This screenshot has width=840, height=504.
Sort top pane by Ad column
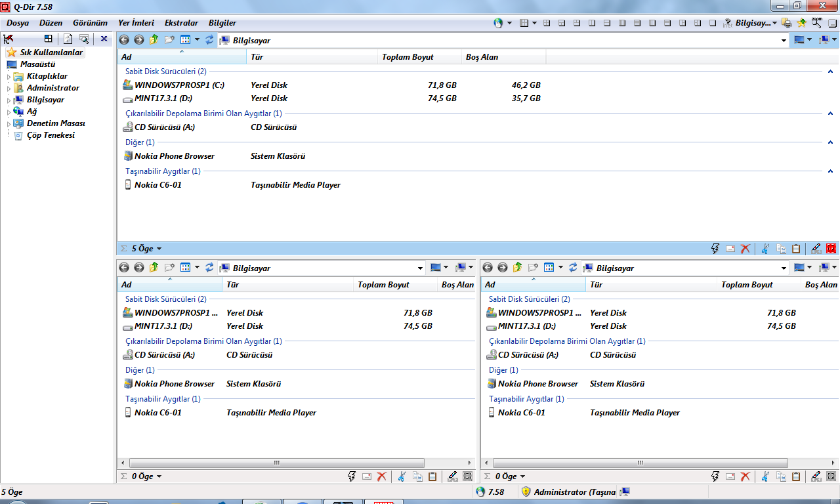coord(182,57)
